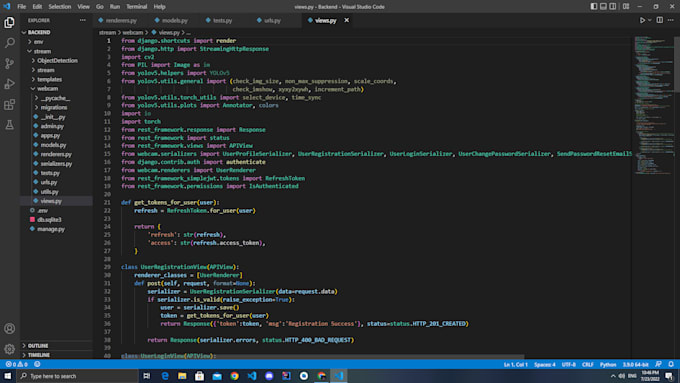The width and height of the screenshot is (680, 383).
Task: Open Google Chrome from the taskbar
Action: (x=234, y=376)
